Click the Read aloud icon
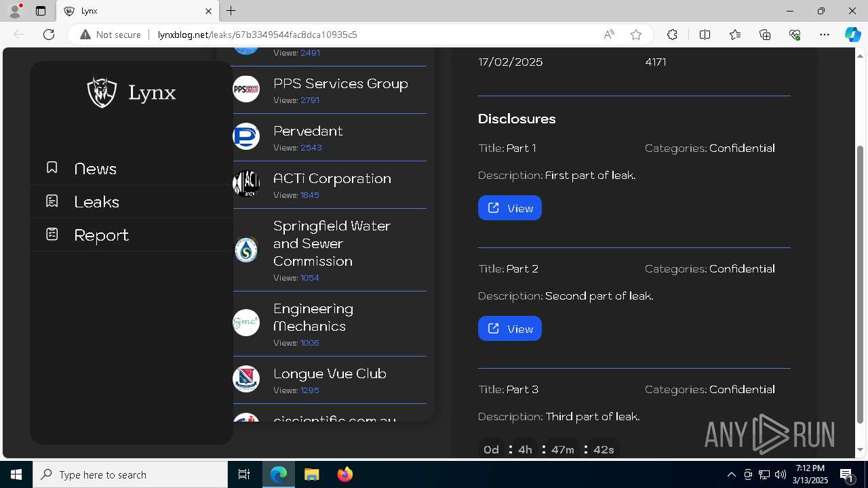Screen dimensions: 868x488 coord(609,35)
